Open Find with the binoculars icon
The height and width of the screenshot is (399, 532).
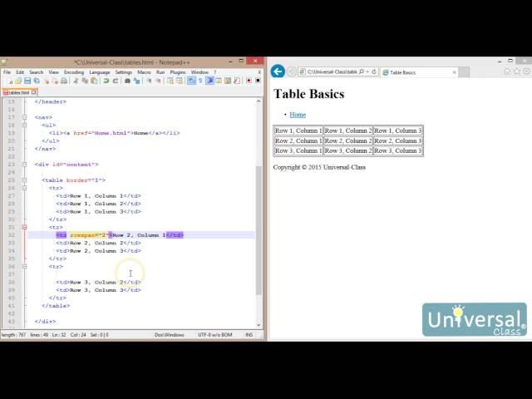127,81
